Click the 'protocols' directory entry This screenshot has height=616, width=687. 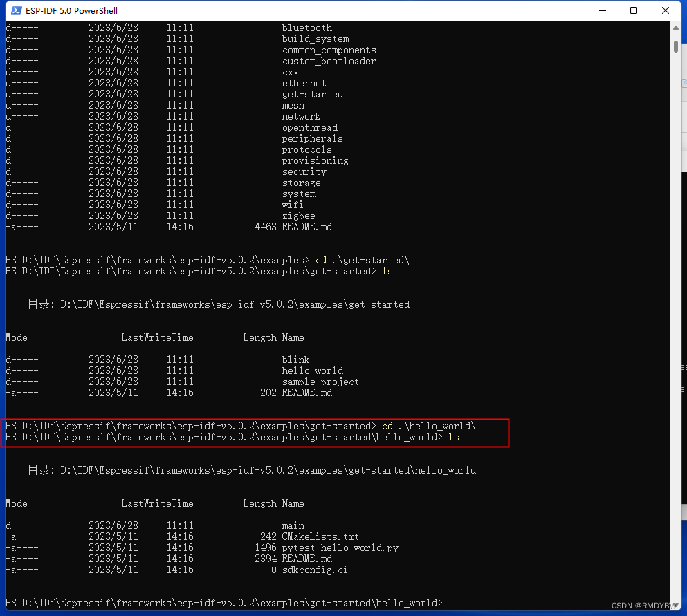coord(306,150)
